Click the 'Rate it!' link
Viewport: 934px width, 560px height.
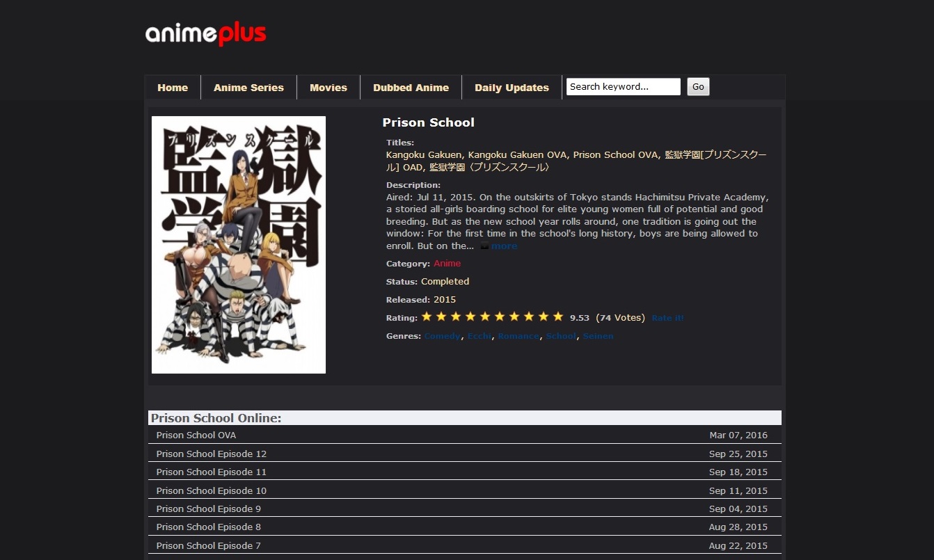tap(667, 318)
